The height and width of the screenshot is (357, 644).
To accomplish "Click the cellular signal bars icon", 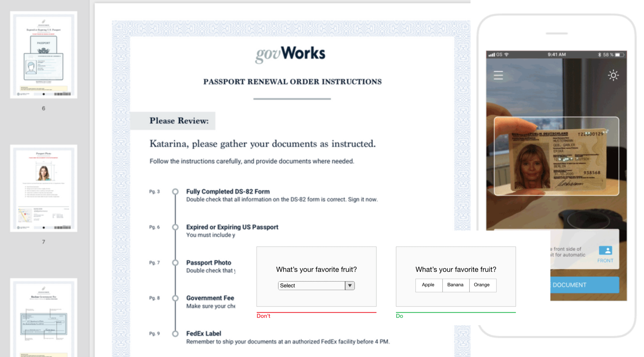I will (492, 55).
